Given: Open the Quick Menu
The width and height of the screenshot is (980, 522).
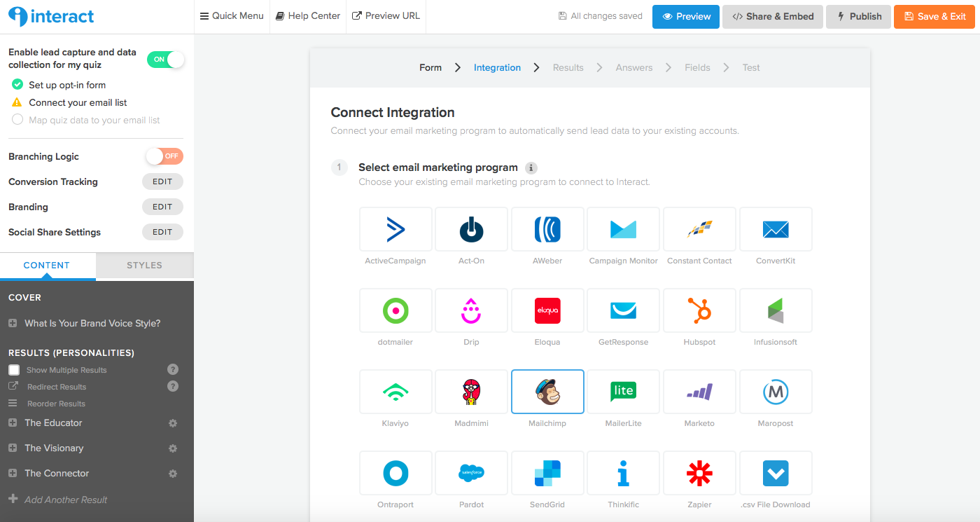Looking at the screenshot, I should [x=232, y=15].
